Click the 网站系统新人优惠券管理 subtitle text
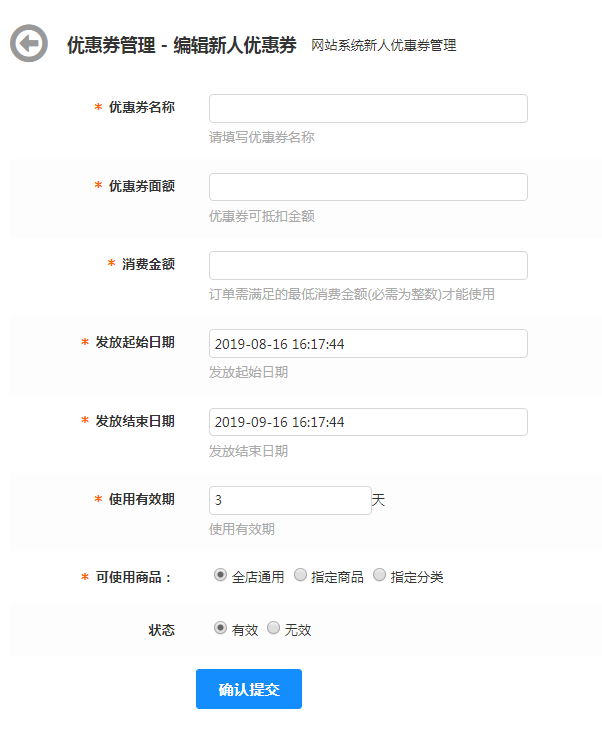 click(383, 46)
